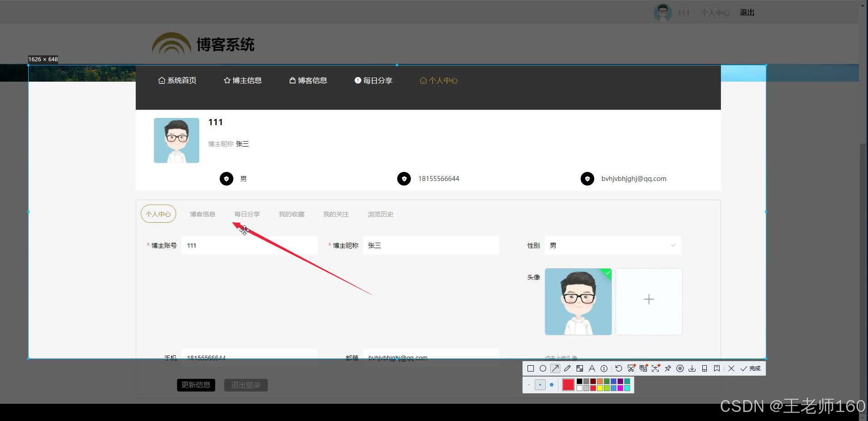Screen dimensions: 868x421
Task: Click 完成 to finish the screenshot
Action: (750, 368)
